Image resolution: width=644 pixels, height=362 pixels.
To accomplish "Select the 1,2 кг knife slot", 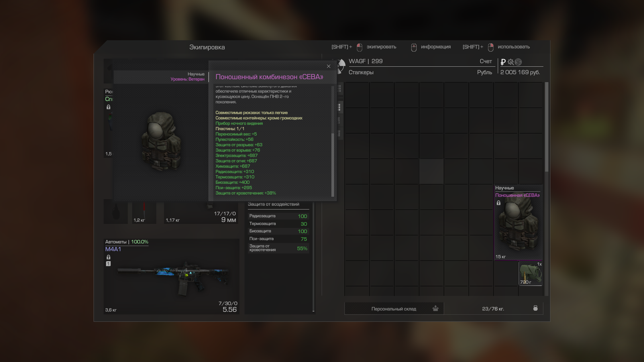I will click(144, 212).
